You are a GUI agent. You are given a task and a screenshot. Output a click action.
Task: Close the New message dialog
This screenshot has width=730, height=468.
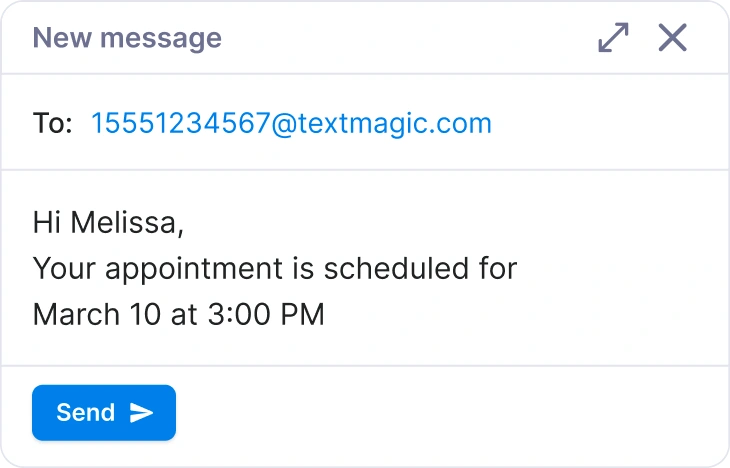[672, 38]
